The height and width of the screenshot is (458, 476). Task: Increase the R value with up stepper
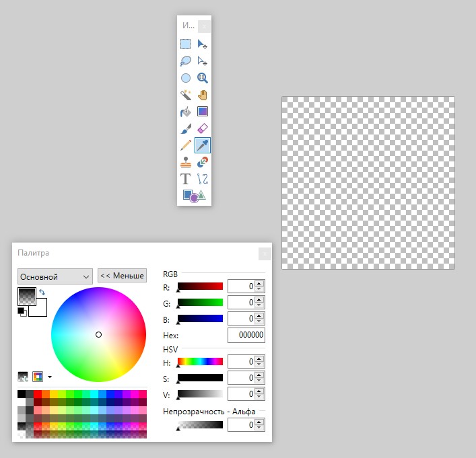tap(259, 283)
